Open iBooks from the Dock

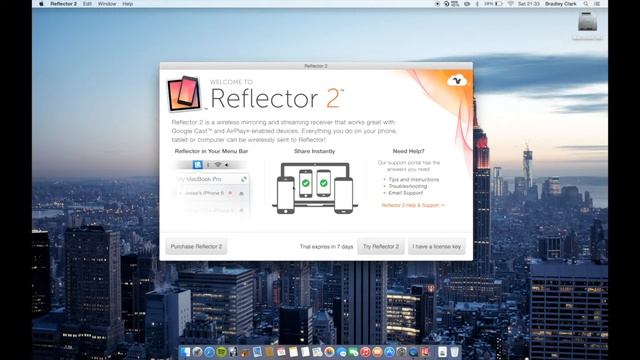pos(377,352)
